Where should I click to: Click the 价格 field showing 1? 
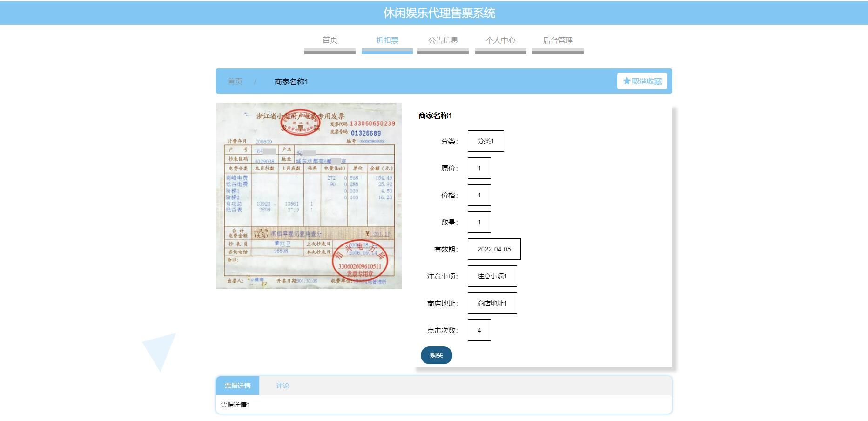coord(479,195)
